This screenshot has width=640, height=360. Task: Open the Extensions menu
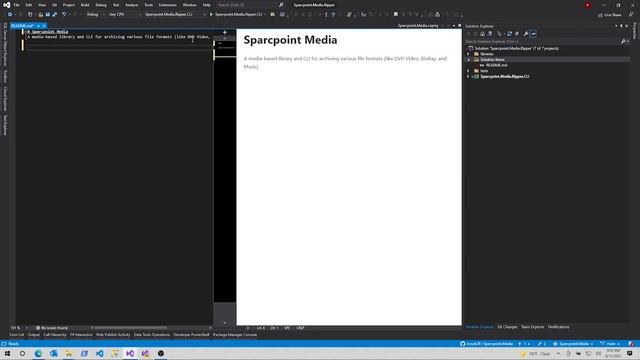click(168, 5)
